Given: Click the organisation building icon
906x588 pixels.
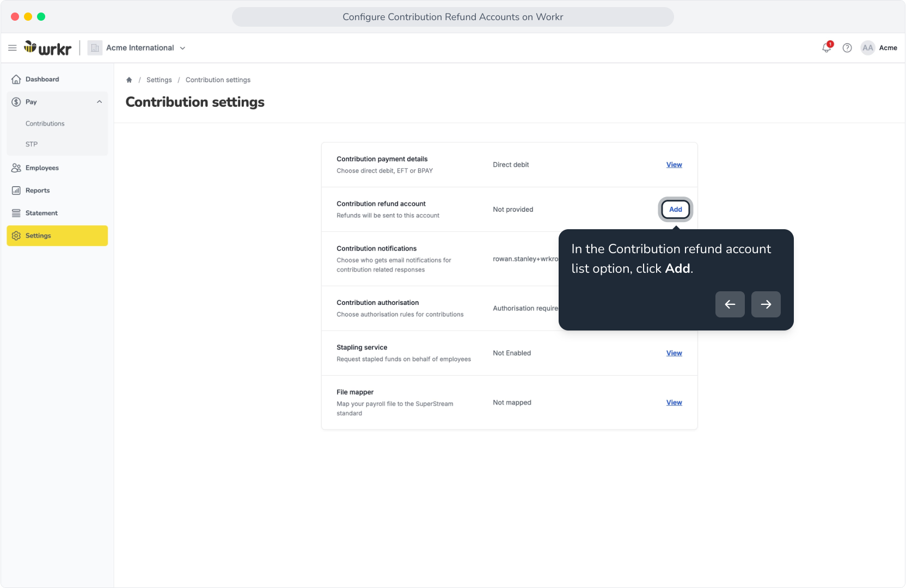Looking at the screenshot, I should 95,48.
